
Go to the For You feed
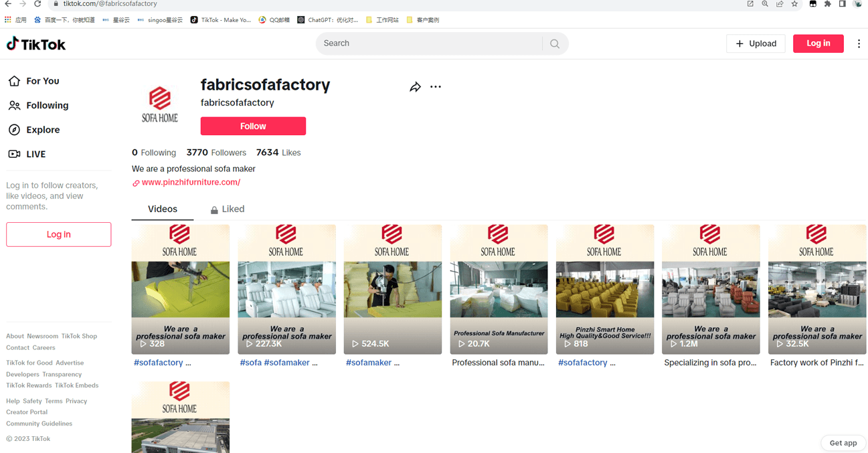(34, 81)
